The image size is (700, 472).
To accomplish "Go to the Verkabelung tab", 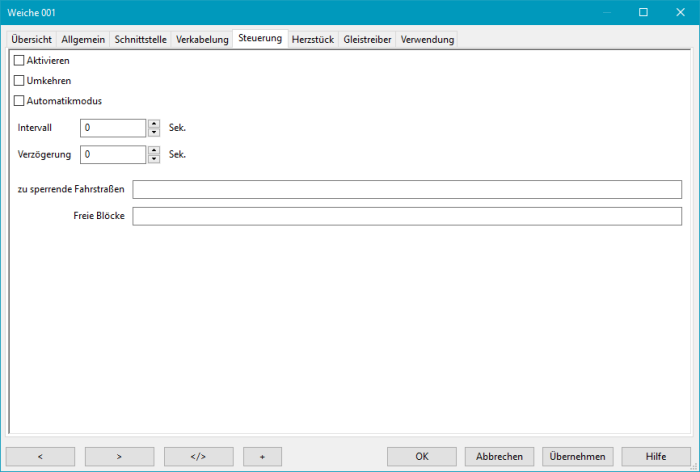I will click(202, 39).
